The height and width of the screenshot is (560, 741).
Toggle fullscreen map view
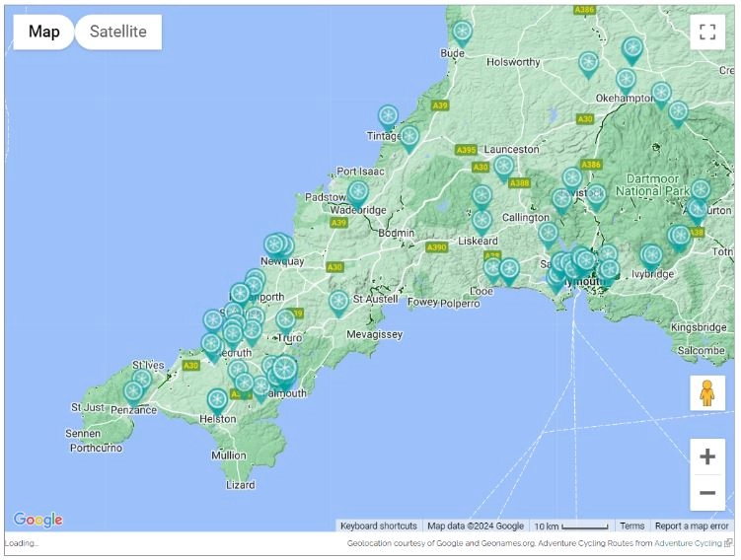[x=707, y=33]
